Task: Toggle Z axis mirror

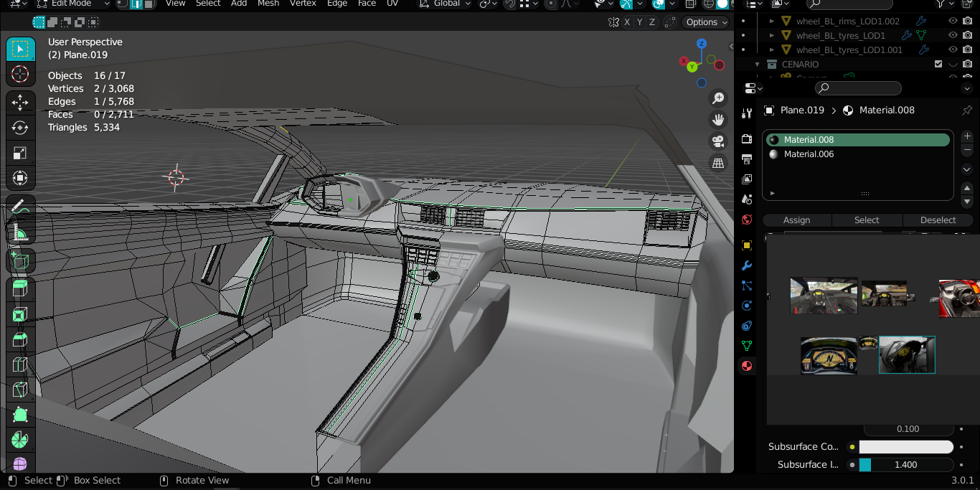Action: point(652,22)
